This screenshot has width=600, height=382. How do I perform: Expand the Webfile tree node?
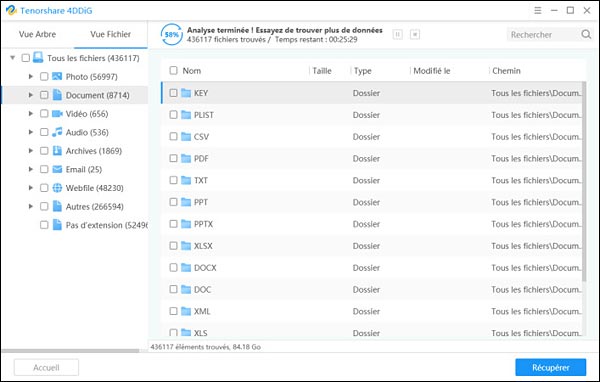point(31,188)
